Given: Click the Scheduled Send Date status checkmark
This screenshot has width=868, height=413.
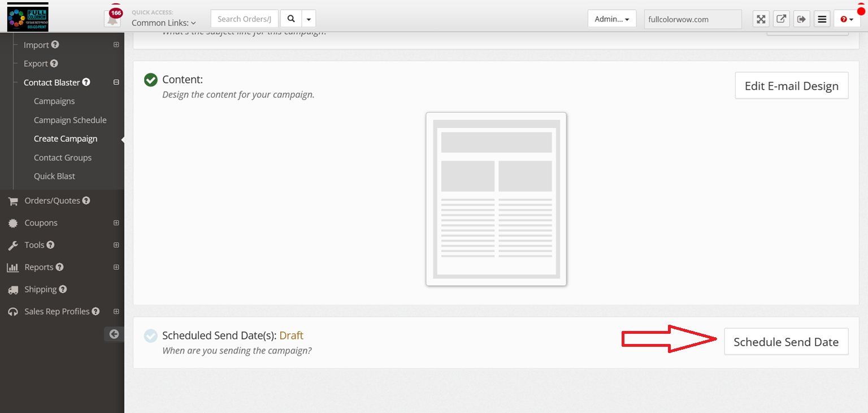Looking at the screenshot, I should (150, 336).
